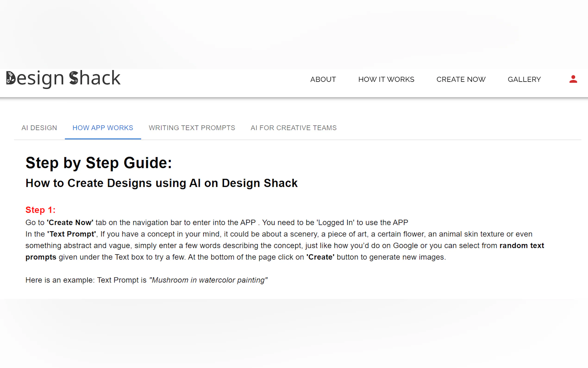
Task: Click italic 'Mushroom in watercolor painting' example
Action: point(208,280)
